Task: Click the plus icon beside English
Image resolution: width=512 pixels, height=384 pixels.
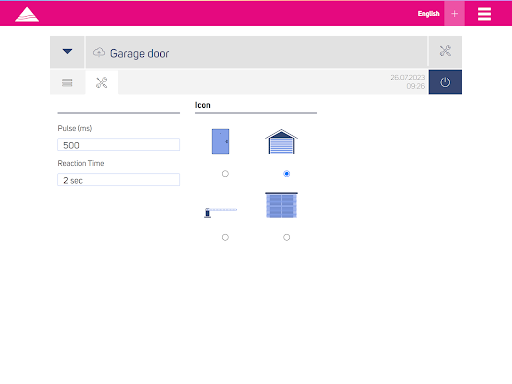Action: tap(454, 14)
